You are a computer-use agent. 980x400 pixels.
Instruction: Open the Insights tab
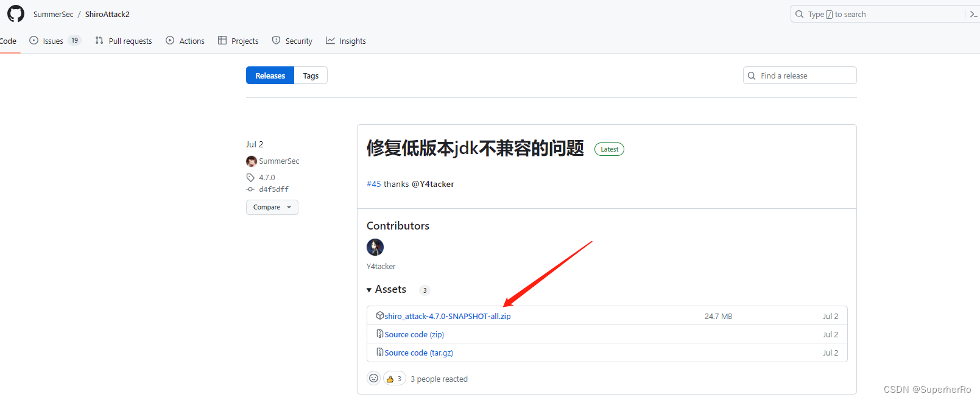pos(346,41)
